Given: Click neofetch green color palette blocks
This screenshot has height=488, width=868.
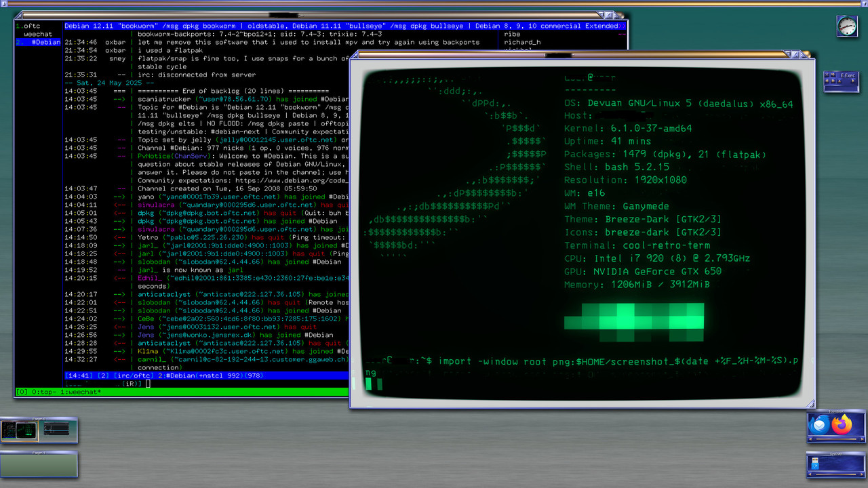Looking at the screenshot, I should pos(634,322).
